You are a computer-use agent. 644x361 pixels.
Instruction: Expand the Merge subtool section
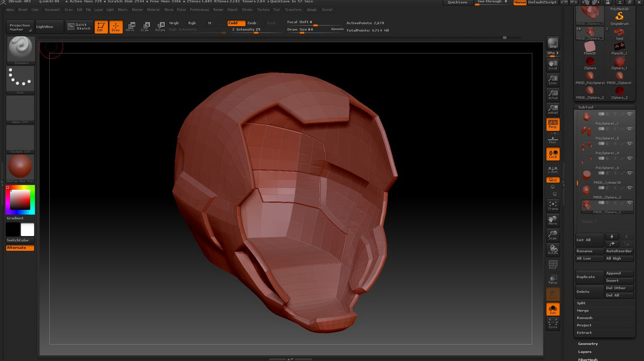pos(583,310)
